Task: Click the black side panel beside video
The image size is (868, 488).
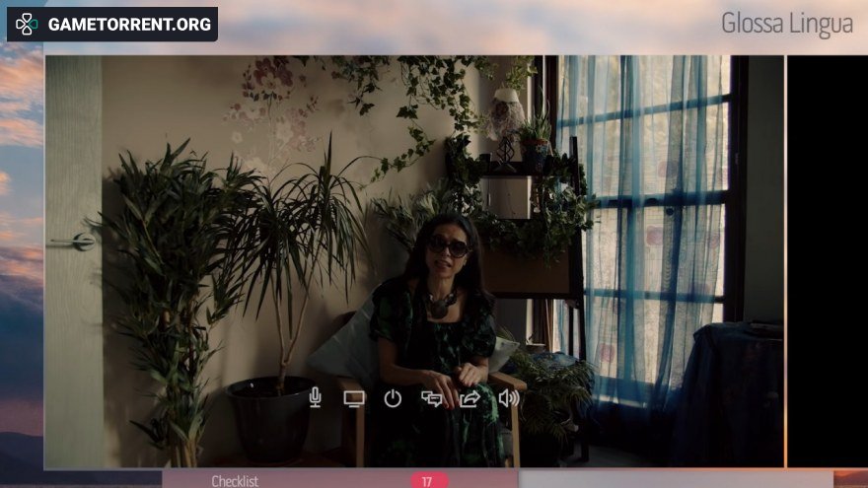Action: point(828,261)
